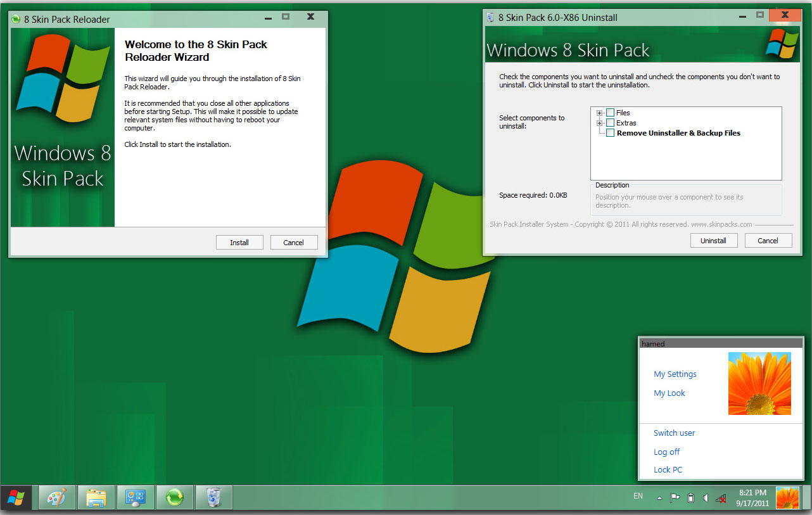Open the Recycle Bin taskbar icon

[x=214, y=498]
